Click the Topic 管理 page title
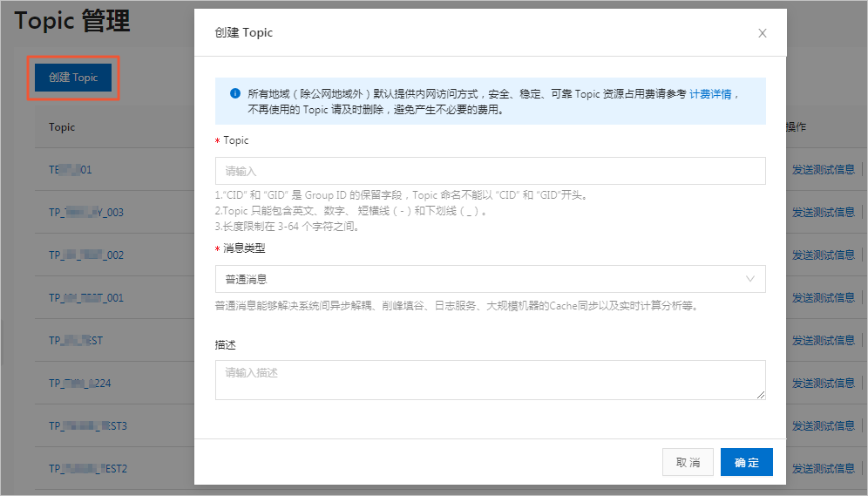This screenshot has width=868, height=496. coord(72,21)
